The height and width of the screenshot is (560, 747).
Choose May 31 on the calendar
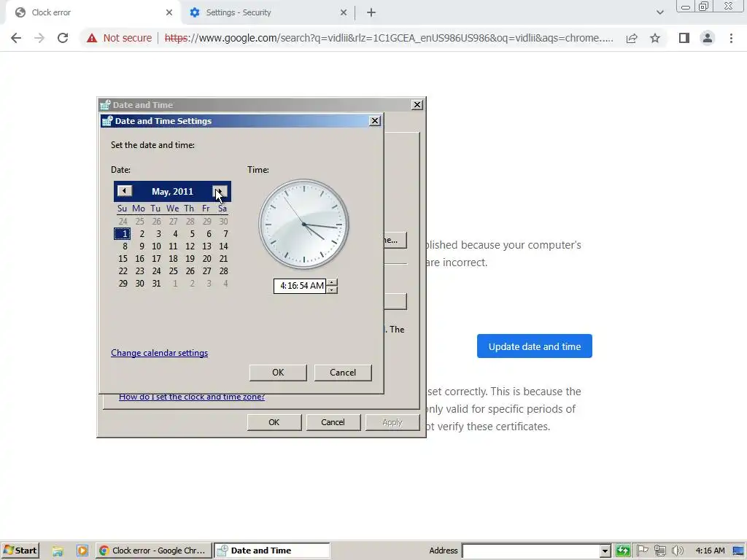[x=156, y=284]
